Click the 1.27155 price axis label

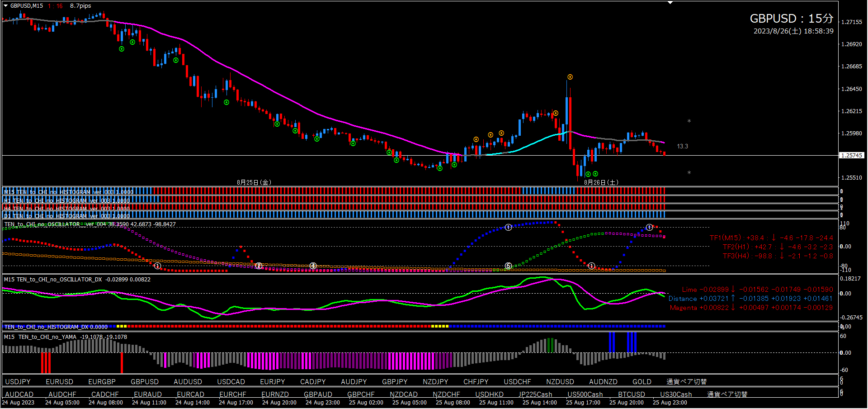tap(851, 22)
